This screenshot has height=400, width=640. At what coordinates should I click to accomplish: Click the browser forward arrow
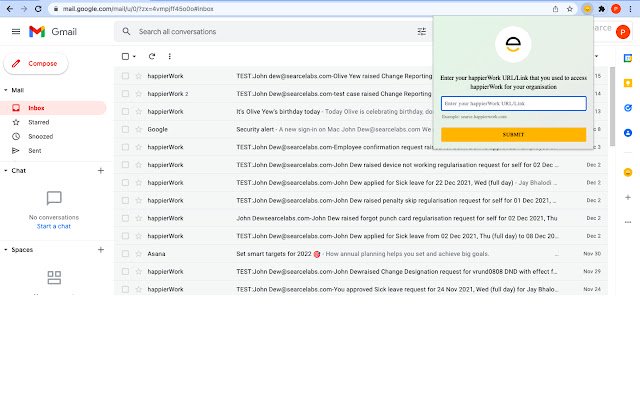coord(24,9)
